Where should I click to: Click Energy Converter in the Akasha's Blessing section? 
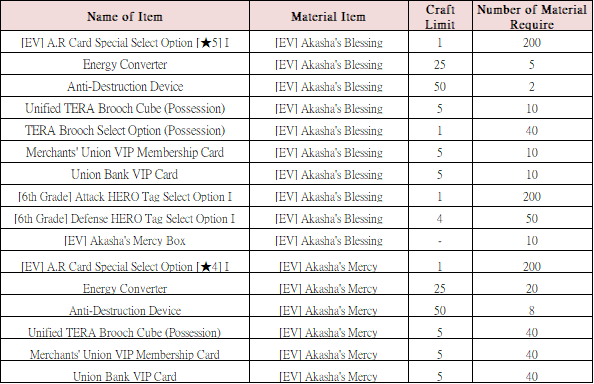click(x=125, y=64)
